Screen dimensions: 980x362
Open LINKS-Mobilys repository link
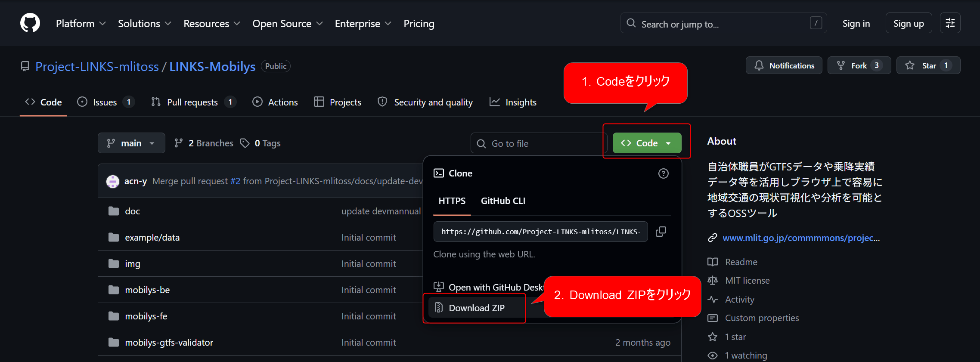click(212, 66)
